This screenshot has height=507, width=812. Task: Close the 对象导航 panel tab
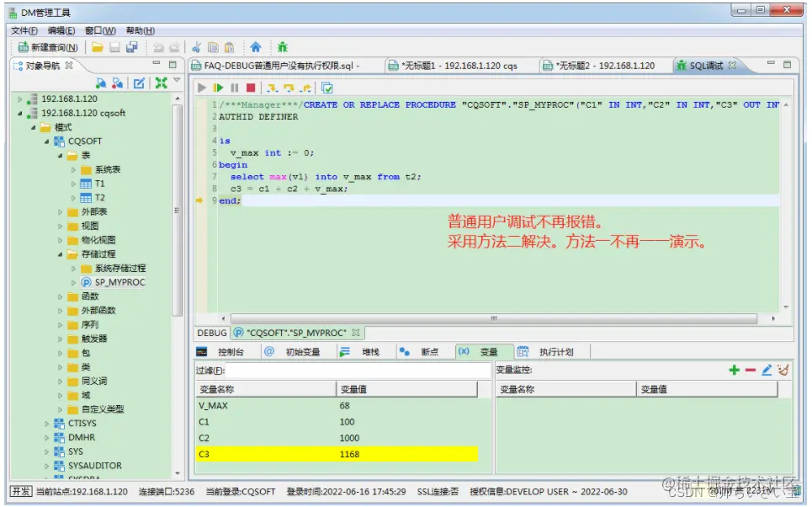click(x=69, y=66)
